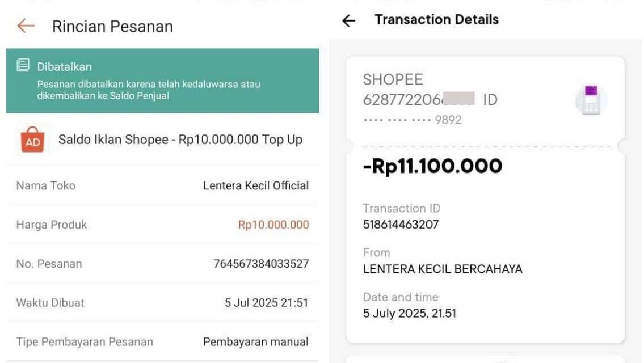Switch to the Transaction Details screen
Image resolution: width=644 pixels, height=363 pixels.
(x=436, y=19)
